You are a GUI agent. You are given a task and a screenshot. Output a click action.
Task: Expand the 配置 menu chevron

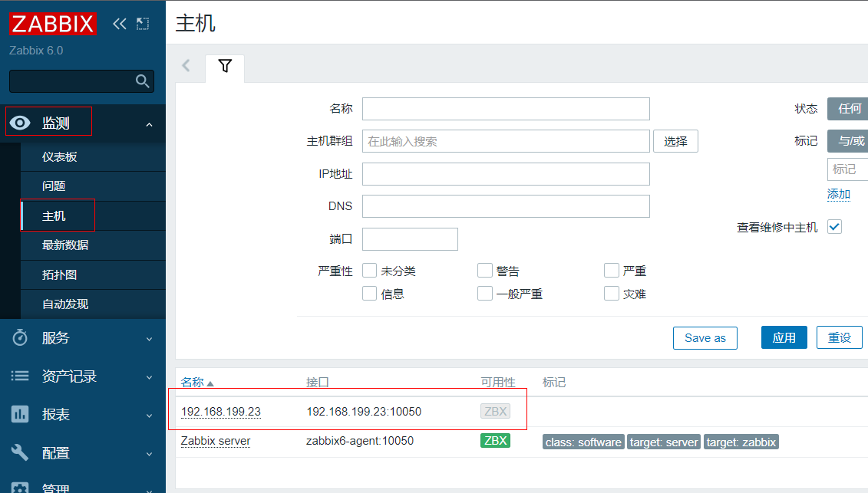pos(149,454)
